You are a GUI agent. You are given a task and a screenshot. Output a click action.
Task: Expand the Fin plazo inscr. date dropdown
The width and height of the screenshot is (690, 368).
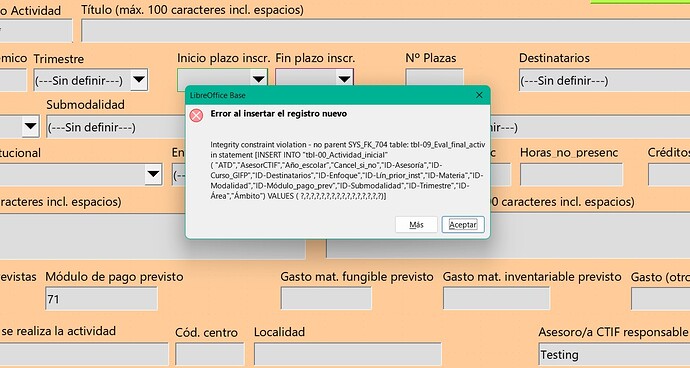344,79
